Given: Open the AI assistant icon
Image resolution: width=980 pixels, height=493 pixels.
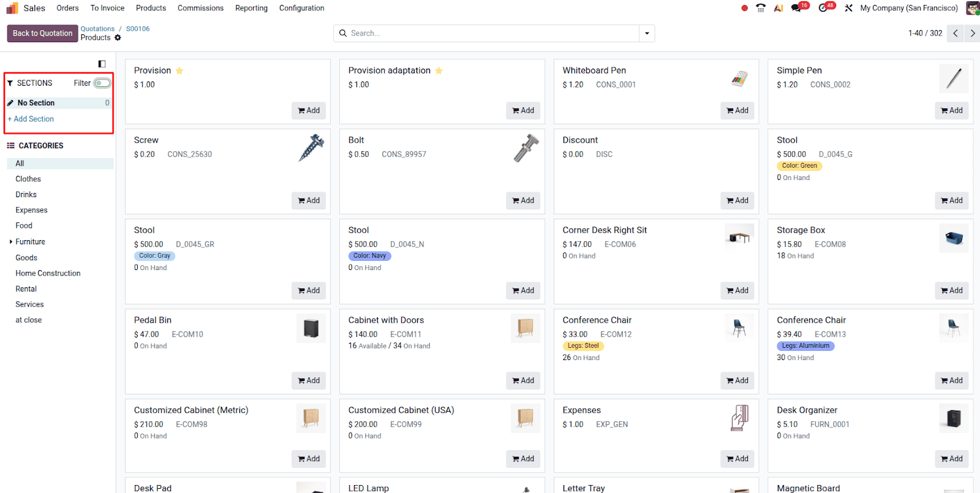Looking at the screenshot, I should [x=778, y=8].
